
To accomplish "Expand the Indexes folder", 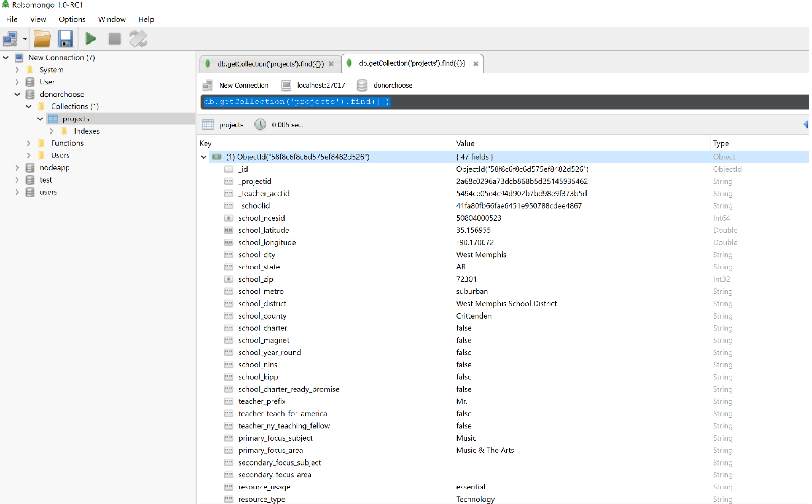I will [52, 131].
